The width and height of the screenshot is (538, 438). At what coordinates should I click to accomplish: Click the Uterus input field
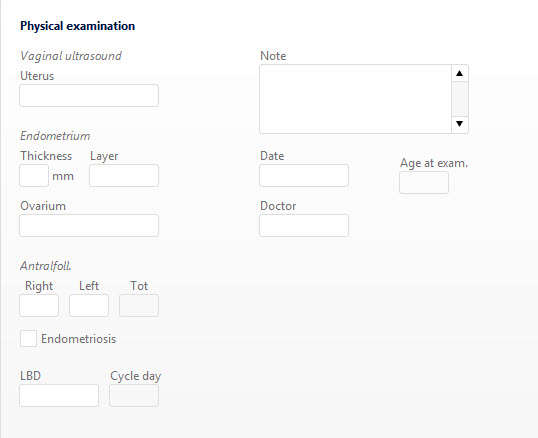pyautogui.click(x=89, y=96)
